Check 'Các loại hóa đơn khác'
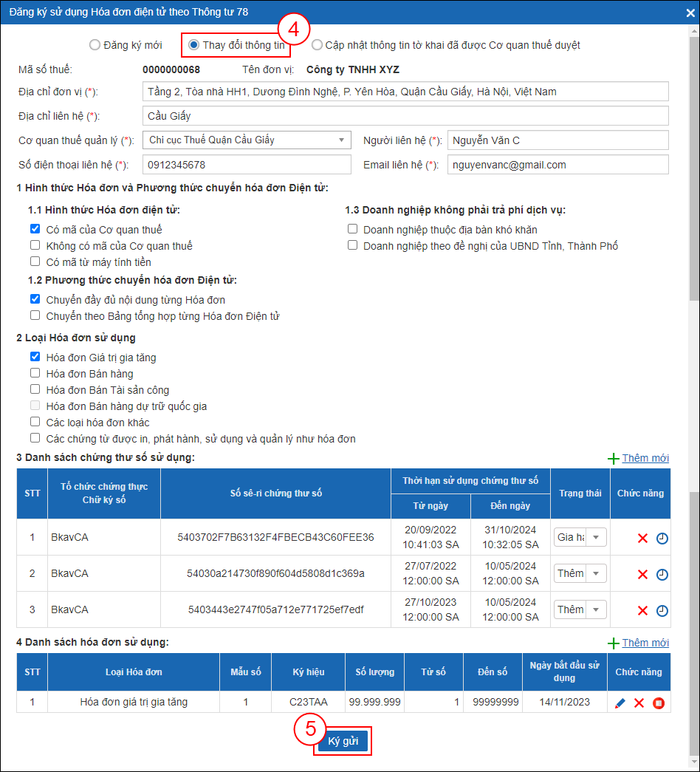Image resolution: width=700 pixels, height=772 pixels. point(35,421)
